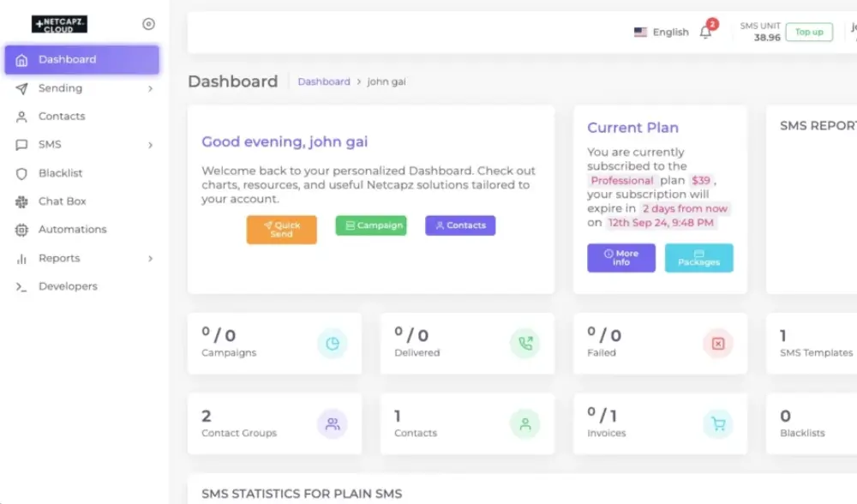Click the Dashboard breadcrumb link
Screen dimensions: 857x504
click(x=324, y=81)
